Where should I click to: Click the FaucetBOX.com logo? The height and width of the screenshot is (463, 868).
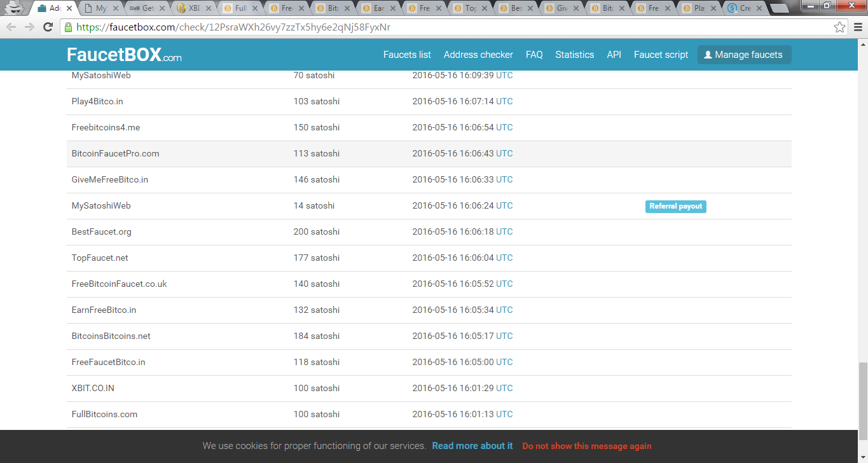[x=124, y=55]
